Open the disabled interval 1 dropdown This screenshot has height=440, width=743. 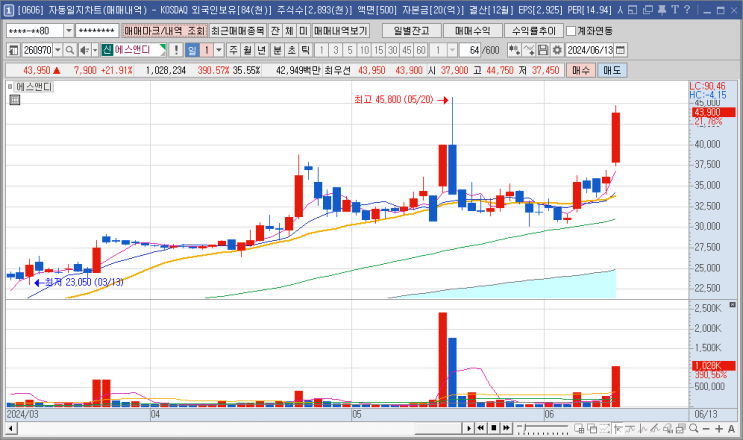(453, 50)
